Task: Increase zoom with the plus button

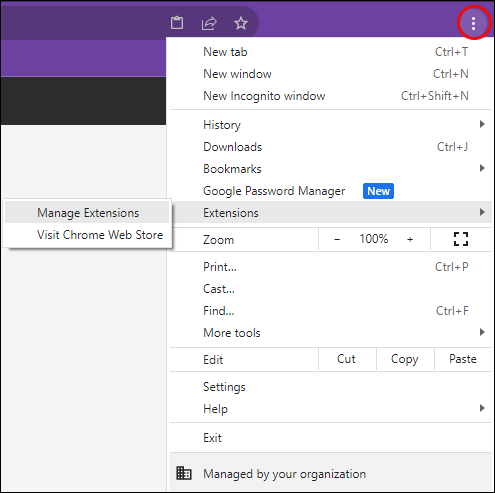Action: (410, 239)
